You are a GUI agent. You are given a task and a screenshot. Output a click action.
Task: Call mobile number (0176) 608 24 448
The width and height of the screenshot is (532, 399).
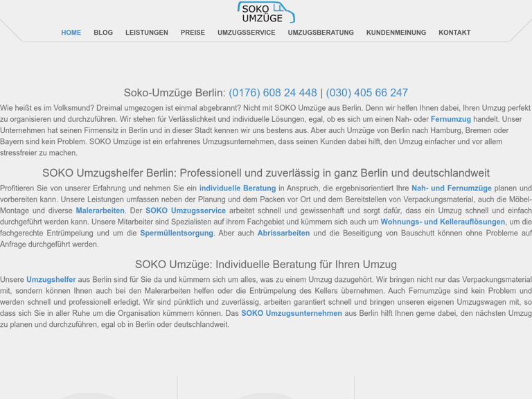(x=273, y=93)
